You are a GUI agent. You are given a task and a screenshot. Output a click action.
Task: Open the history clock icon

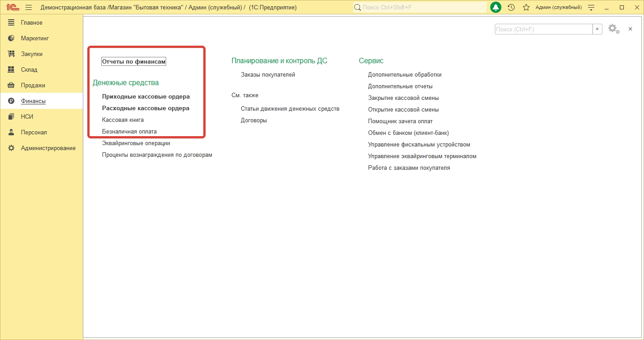(x=511, y=8)
